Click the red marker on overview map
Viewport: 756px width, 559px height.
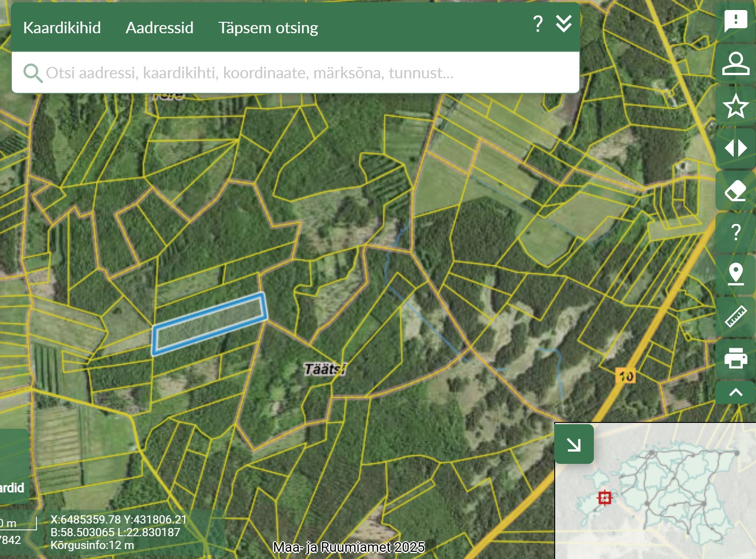pyautogui.click(x=605, y=498)
